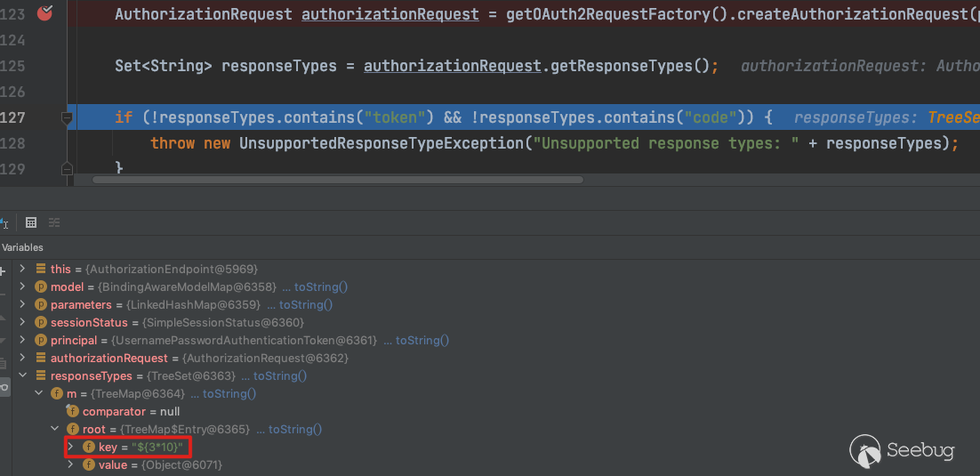The image size is (980, 476).
Task: Click the parameter icon beside model
Action: (40, 286)
